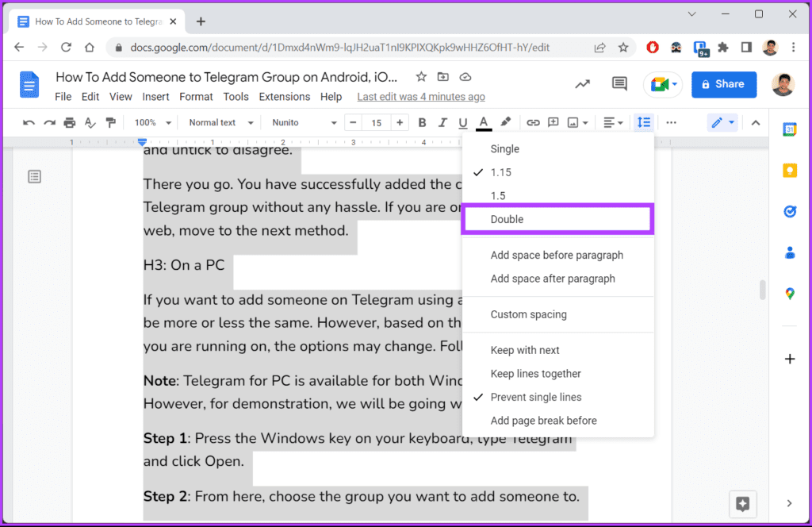This screenshot has height=527, width=812.
Task: Open the text color picker
Action: point(484,123)
